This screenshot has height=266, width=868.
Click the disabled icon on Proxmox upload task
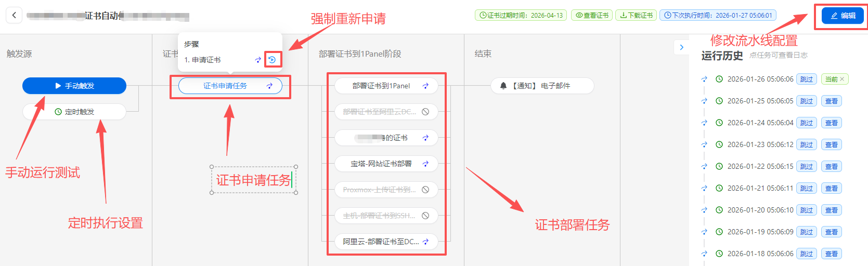click(425, 190)
